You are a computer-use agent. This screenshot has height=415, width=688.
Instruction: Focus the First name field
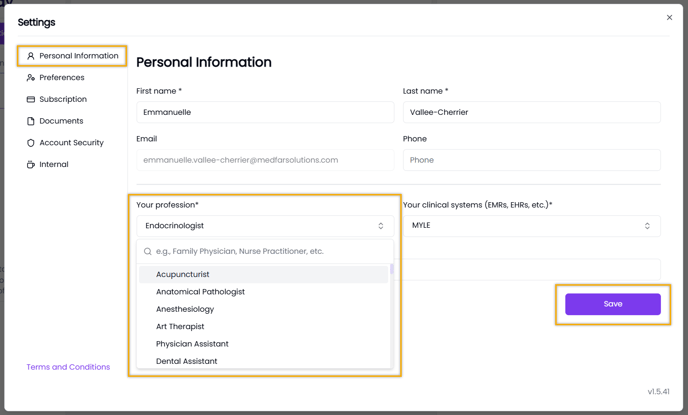point(265,112)
